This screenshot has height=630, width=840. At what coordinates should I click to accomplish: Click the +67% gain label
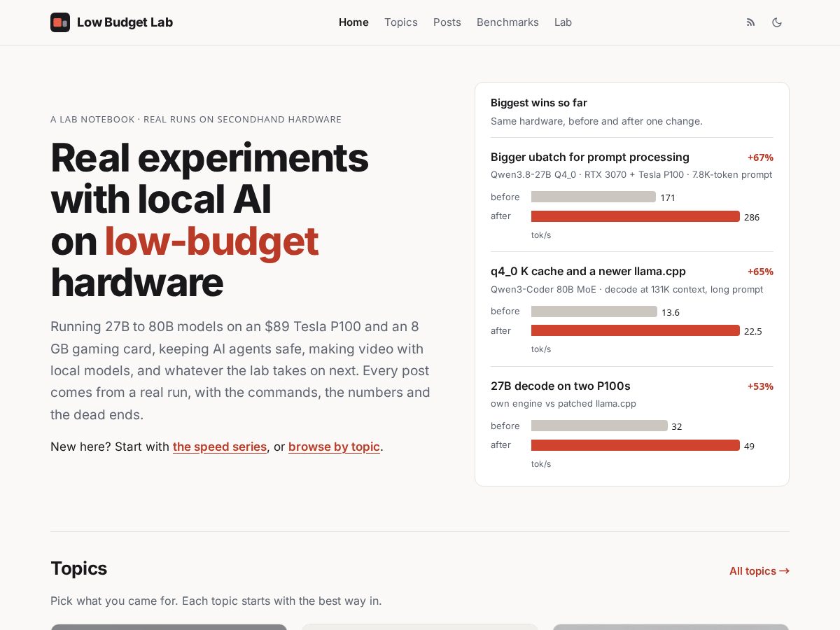pyautogui.click(x=760, y=157)
